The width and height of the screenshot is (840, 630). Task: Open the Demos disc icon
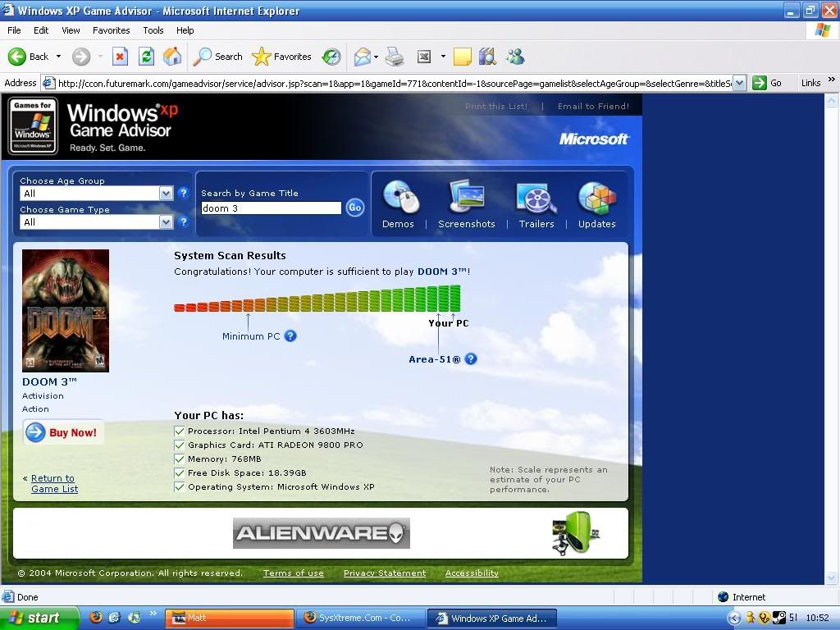(399, 197)
